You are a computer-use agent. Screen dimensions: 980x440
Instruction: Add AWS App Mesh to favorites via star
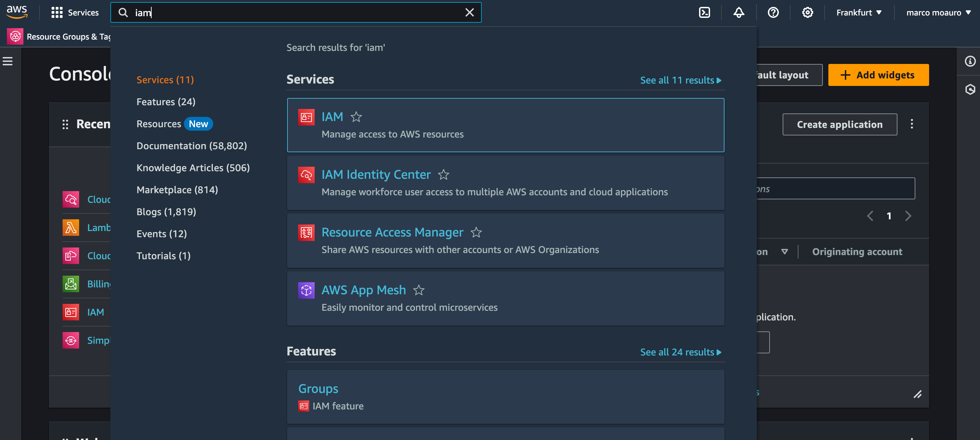click(x=419, y=290)
